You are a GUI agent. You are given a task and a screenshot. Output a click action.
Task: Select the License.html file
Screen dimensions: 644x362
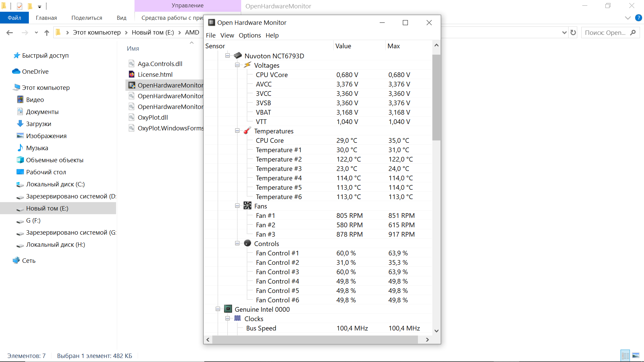pos(155,74)
